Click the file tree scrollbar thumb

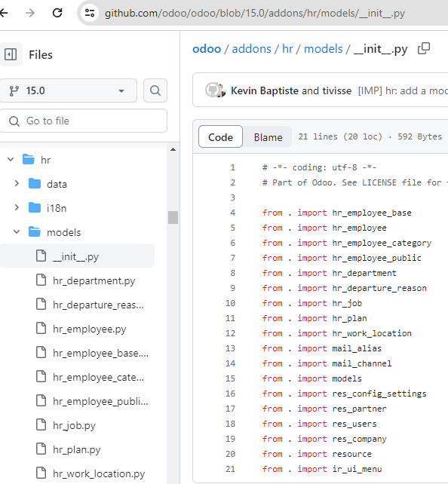(173, 217)
